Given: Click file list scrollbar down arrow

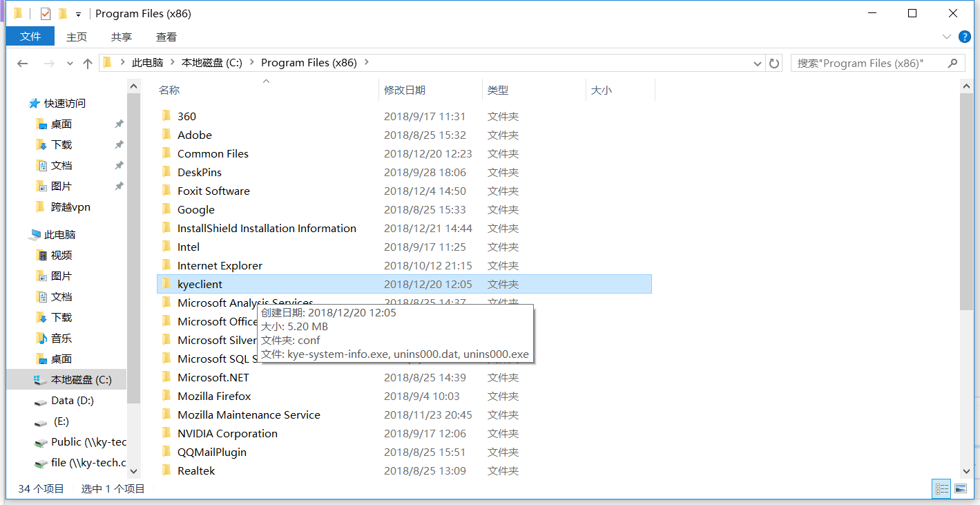Looking at the screenshot, I should coord(967,471).
